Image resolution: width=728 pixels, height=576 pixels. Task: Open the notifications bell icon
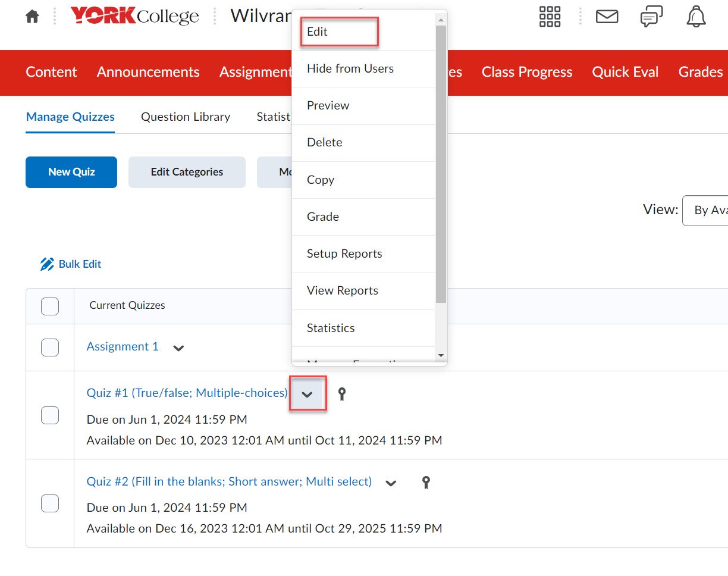[x=696, y=17]
